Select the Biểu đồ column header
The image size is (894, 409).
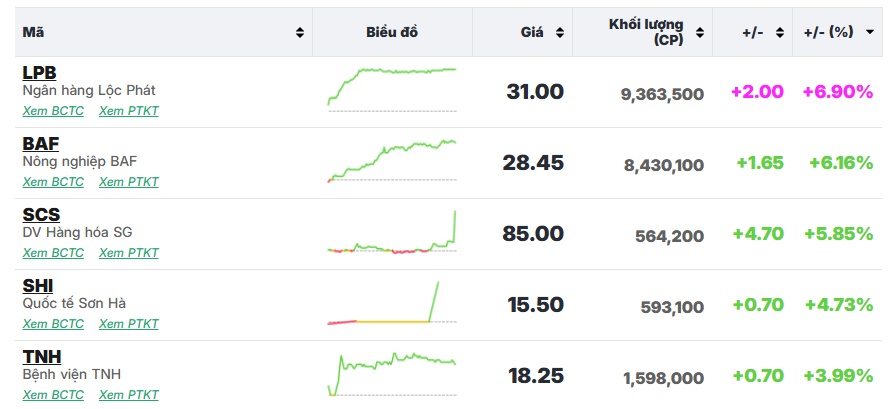[392, 33]
